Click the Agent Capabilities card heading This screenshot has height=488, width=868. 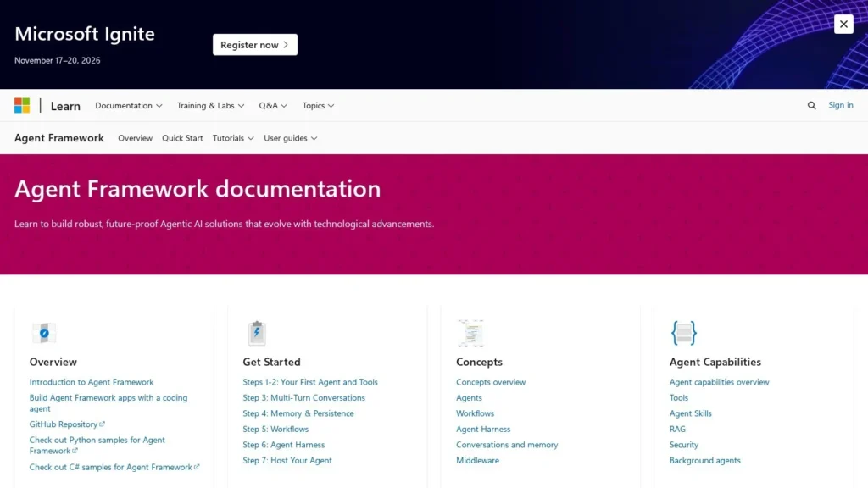(x=715, y=362)
